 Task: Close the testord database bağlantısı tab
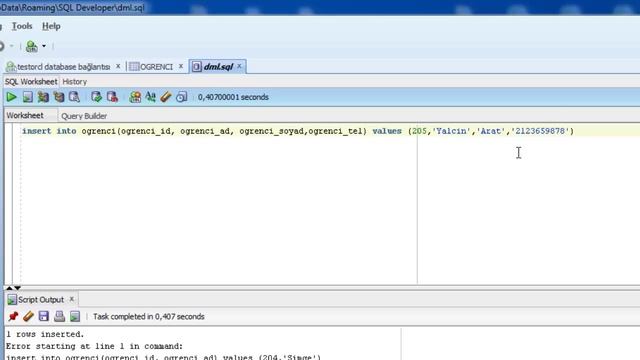[x=118, y=66]
